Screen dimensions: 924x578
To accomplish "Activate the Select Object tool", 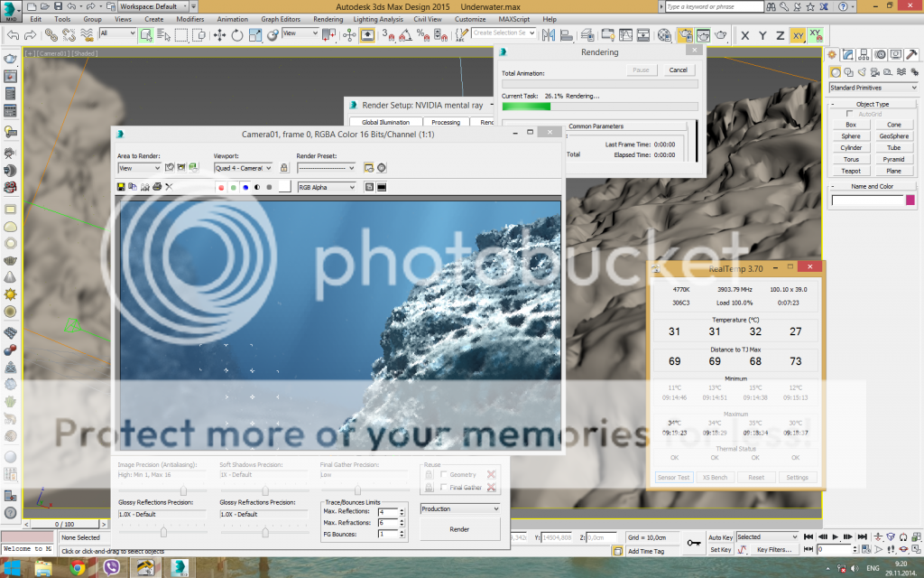I will pyautogui.click(x=146, y=35).
